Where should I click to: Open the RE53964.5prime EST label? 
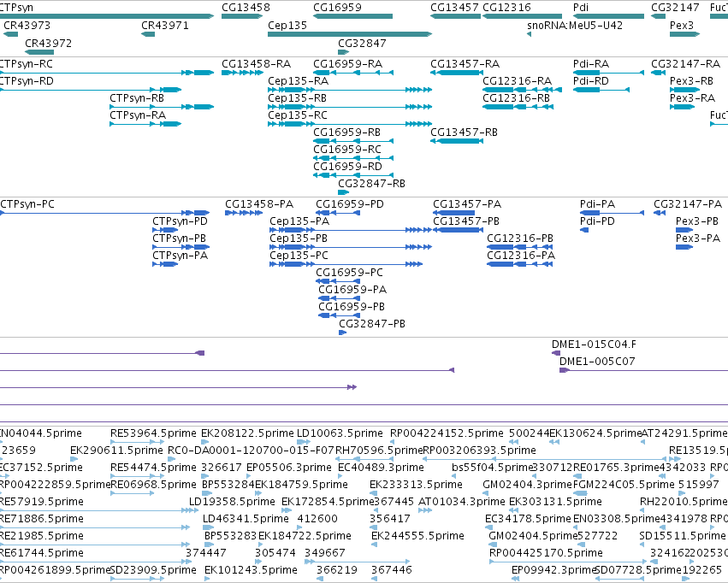pyautogui.click(x=153, y=433)
